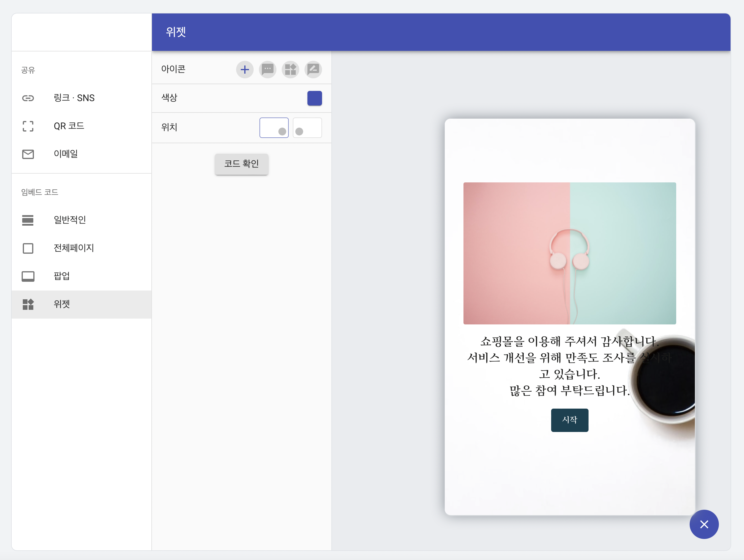Select 일반적인 embed code option
Image resolution: width=744 pixels, height=560 pixels.
tap(82, 220)
